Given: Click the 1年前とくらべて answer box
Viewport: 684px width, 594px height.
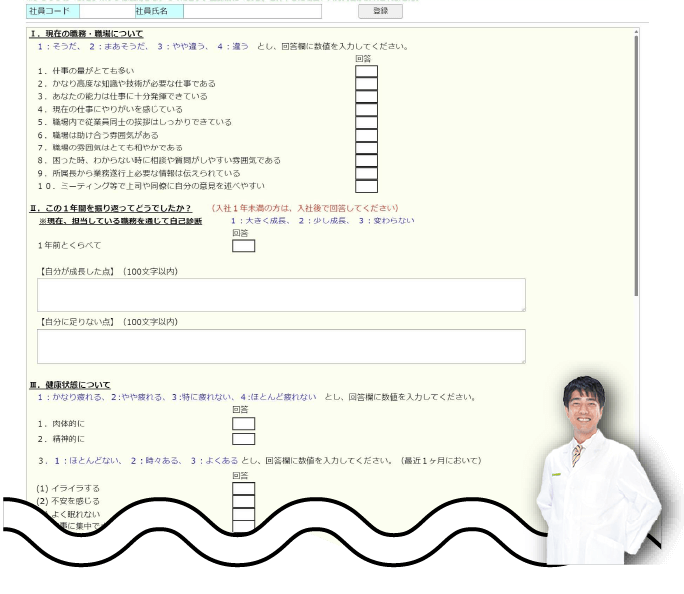Looking at the screenshot, I should click(x=243, y=246).
